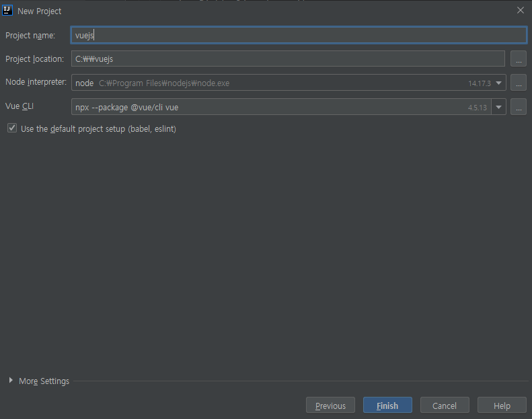Click the Previous button
Image resolution: width=532 pixels, height=419 pixels.
(330, 405)
